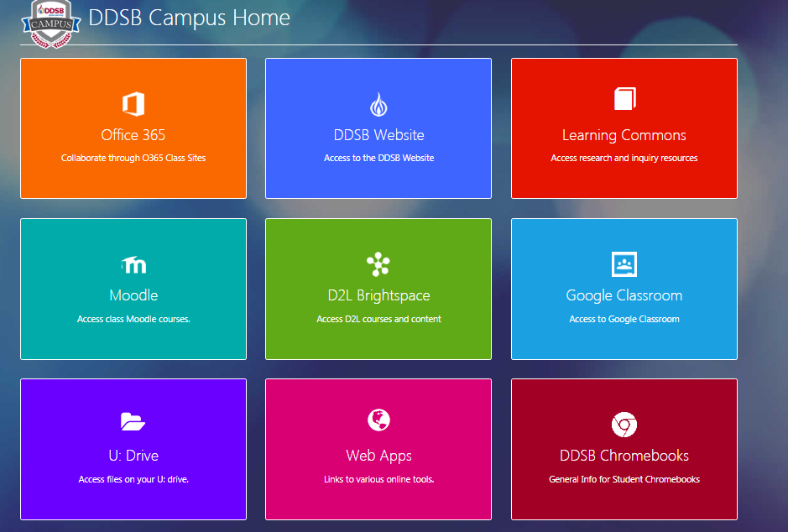The width and height of the screenshot is (788, 532).
Task: Click 'Access to the DDSB Website' text
Action: point(379,159)
